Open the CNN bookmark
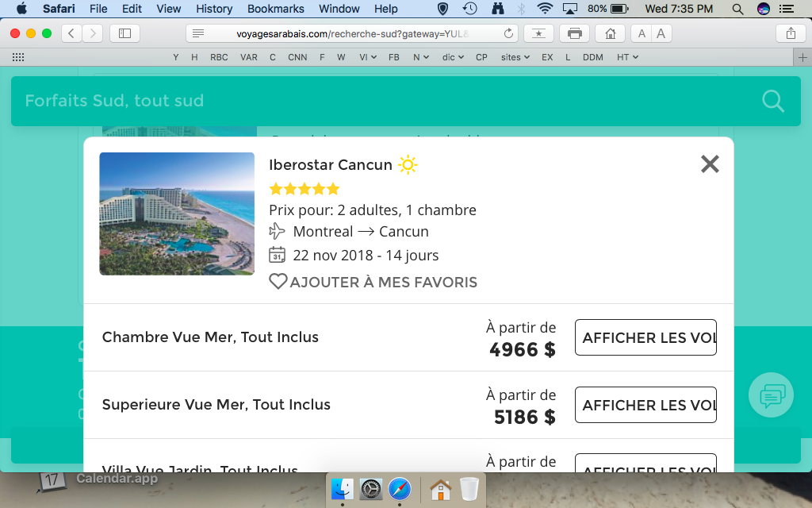The image size is (812, 508). tap(297, 57)
